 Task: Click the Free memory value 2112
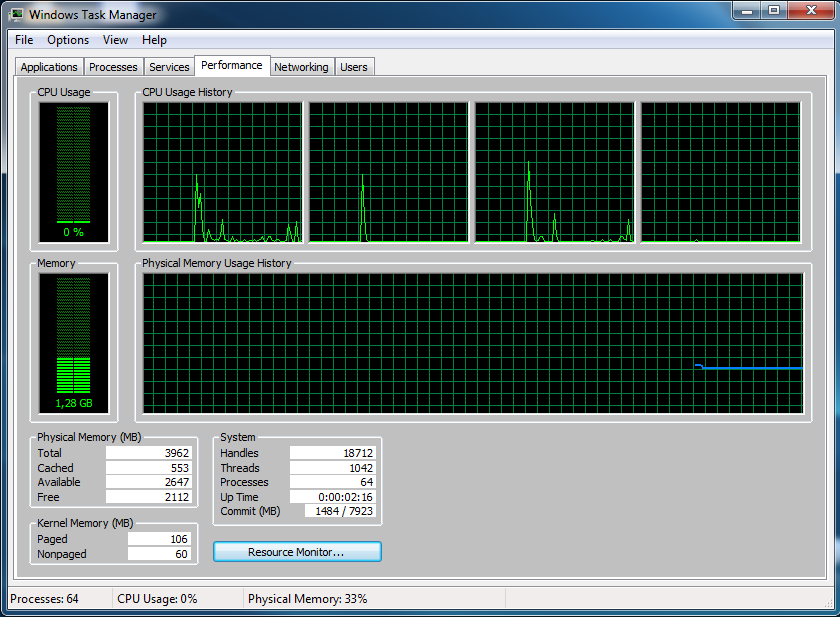(x=148, y=496)
